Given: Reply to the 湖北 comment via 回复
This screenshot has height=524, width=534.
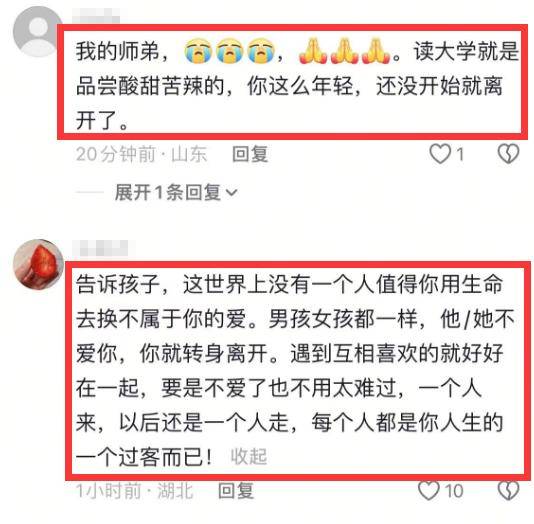Looking at the screenshot, I should click(x=236, y=491).
